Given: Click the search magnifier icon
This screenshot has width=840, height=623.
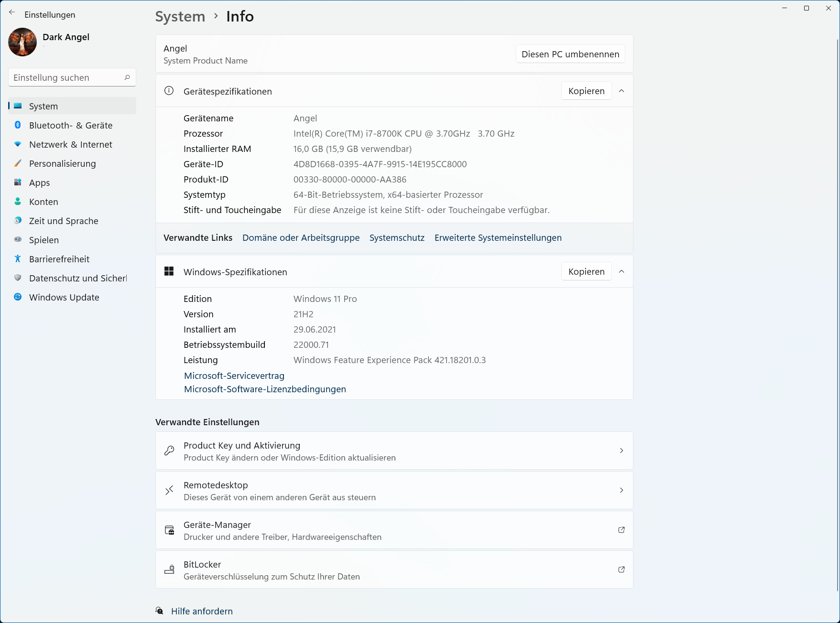Looking at the screenshot, I should pos(127,77).
